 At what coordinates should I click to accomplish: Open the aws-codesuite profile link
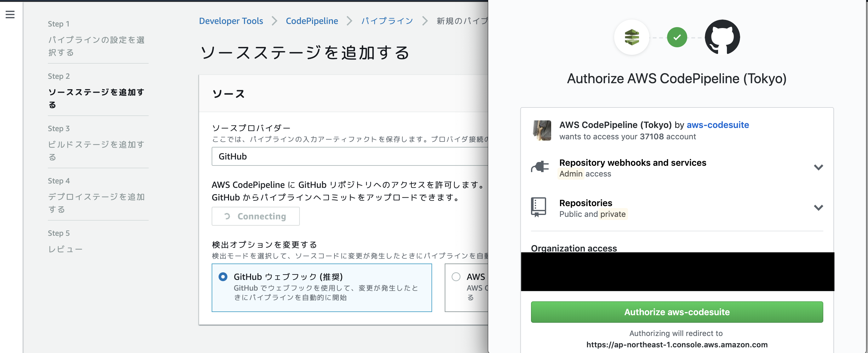pyautogui.click(x=718, y=125)
